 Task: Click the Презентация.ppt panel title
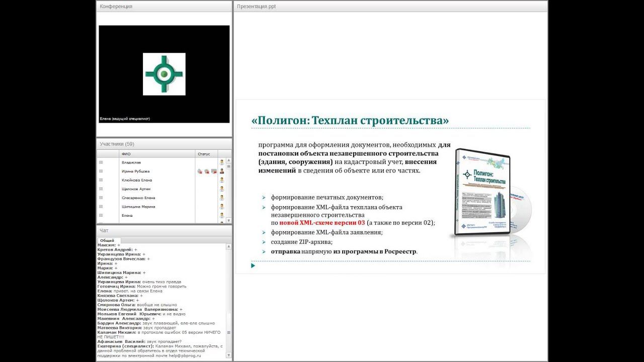[256, 7]
